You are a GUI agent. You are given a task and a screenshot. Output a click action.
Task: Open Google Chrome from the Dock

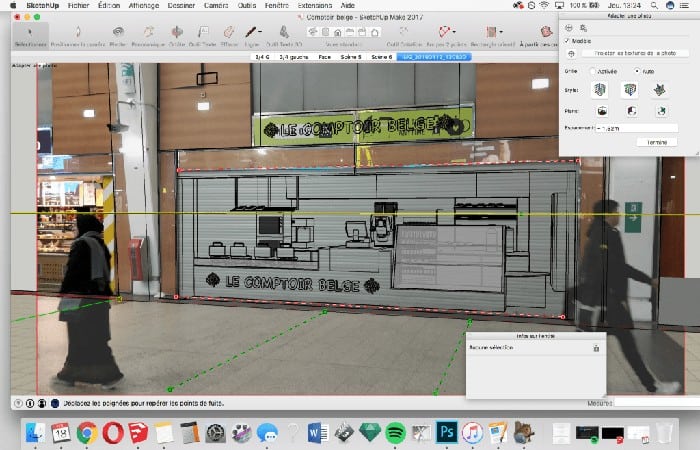[87, 433]
